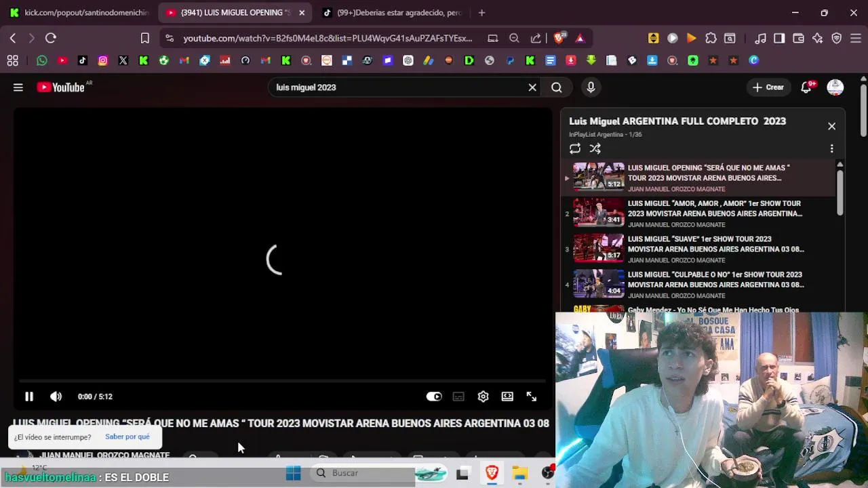Open channel JUAN MANUEL OROZCO MAGNATE below video
Viewport: 868px width, 488px height.
click(104, 455)
